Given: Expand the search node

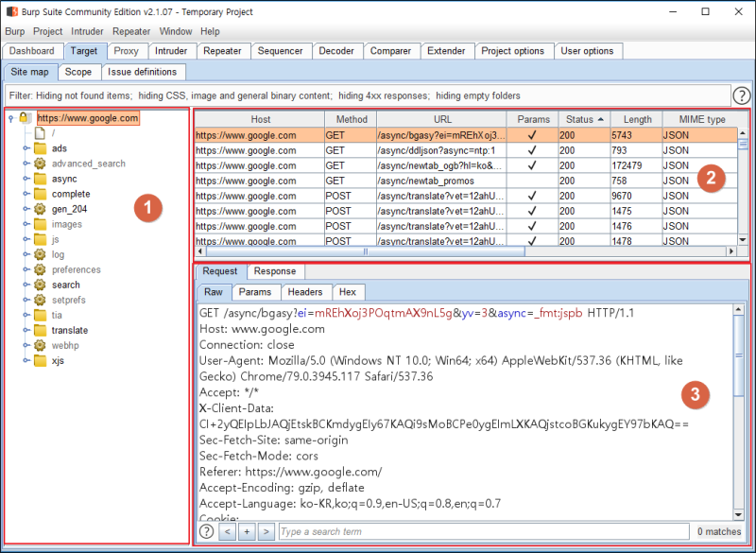Looking at the screenshot, I should coord(26,285).
